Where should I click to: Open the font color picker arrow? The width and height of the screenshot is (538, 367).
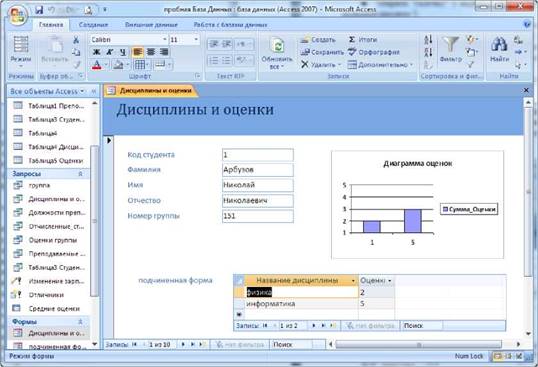click(106, 65)
